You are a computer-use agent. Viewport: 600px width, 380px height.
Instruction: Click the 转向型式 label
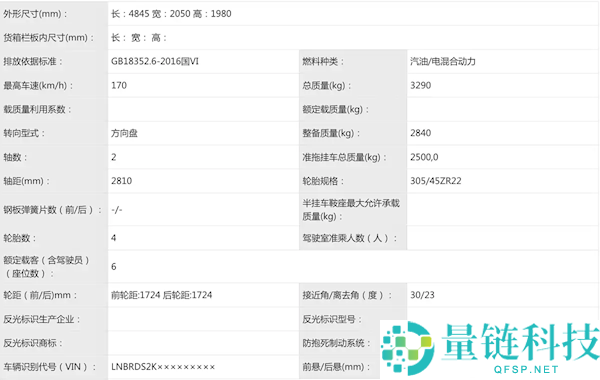pyautogui.click(x=24, y=133)
